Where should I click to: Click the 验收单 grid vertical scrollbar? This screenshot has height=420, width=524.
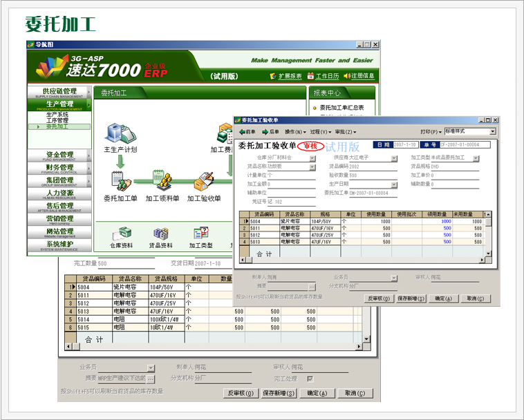tap(488, 233)
